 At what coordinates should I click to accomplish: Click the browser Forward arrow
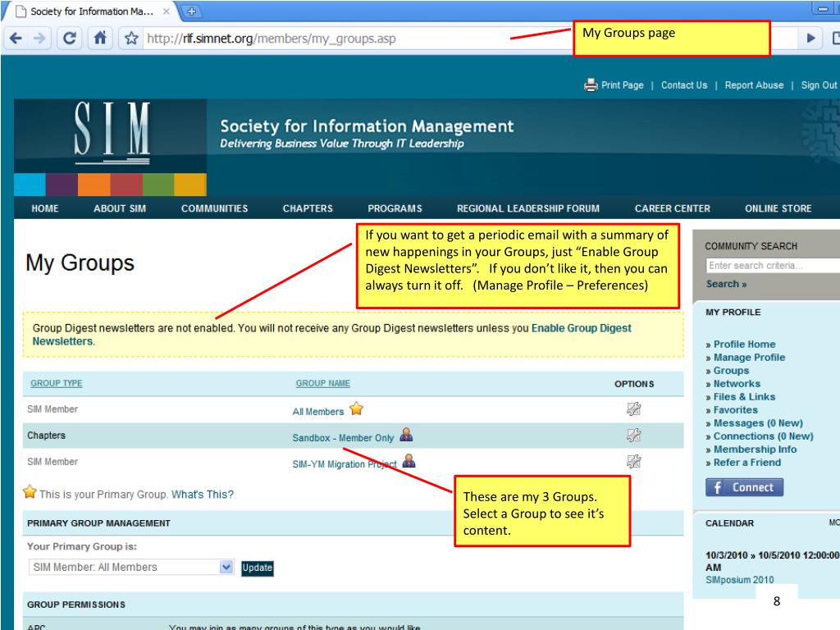[39, 39]
